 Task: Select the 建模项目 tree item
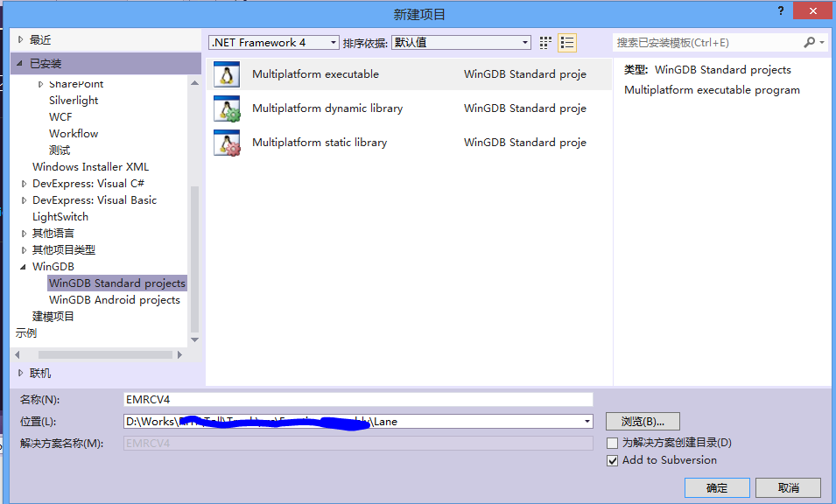pos(53,317)
